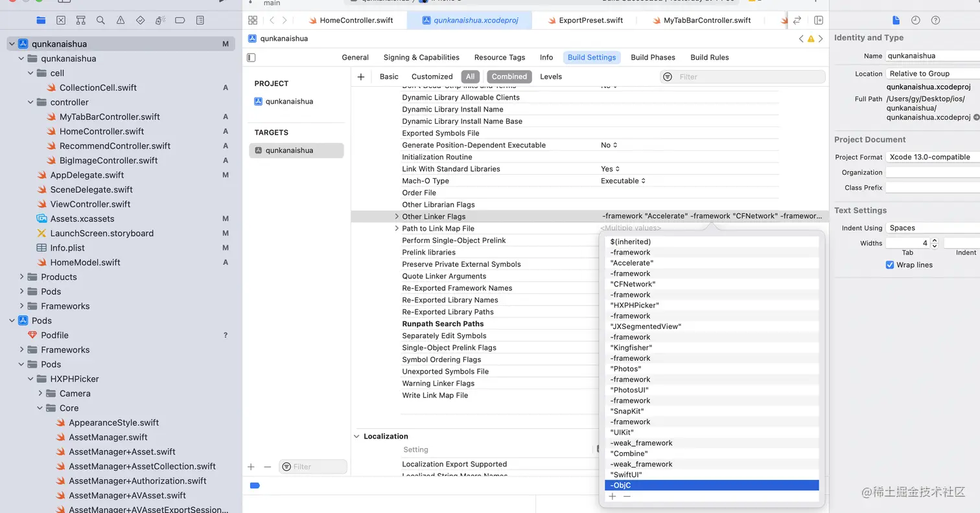
Task: Click the add build setting plus icon
Action: [361, 76]
